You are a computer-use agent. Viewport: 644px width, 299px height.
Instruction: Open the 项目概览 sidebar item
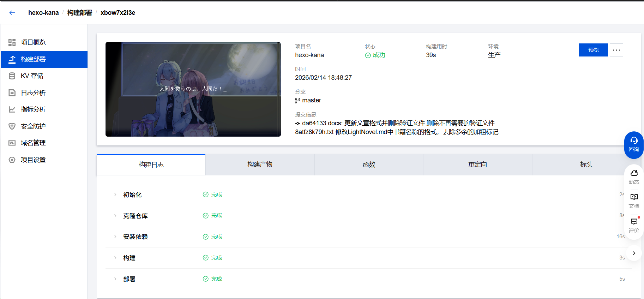[x=33, y=42]
